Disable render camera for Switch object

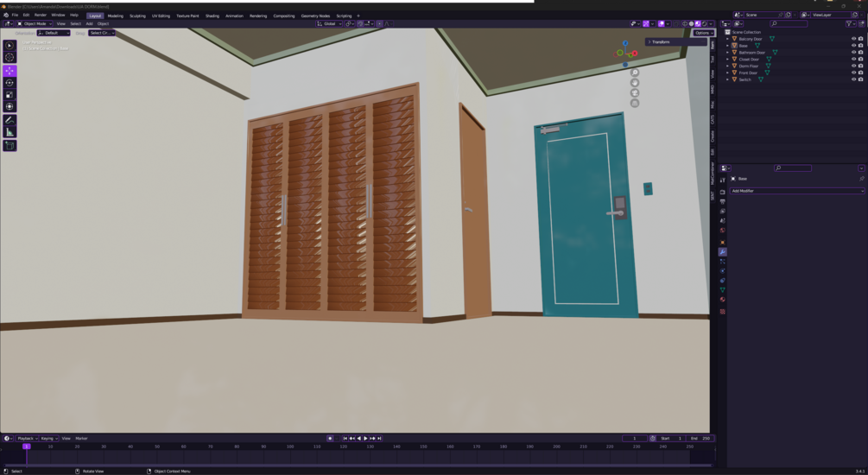pos(860,79)
